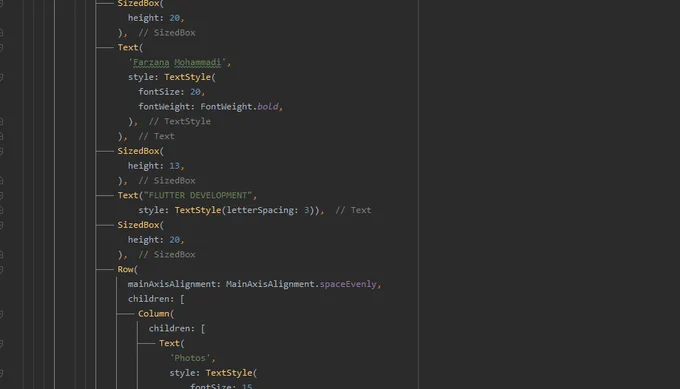Click the Text keyword before "FLUTTER DEVELOPMENT"
Viewport: 680px width, 389px height.
click(x=128, y=195)
